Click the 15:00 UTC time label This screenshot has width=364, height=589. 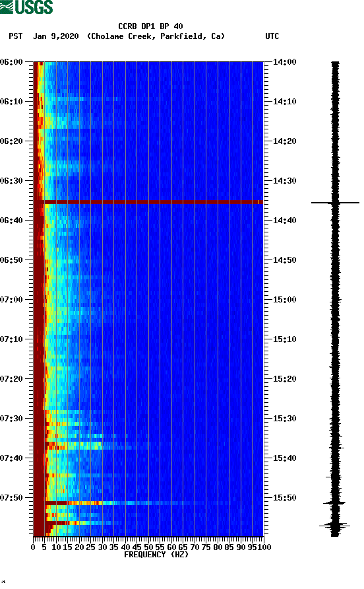285,300
